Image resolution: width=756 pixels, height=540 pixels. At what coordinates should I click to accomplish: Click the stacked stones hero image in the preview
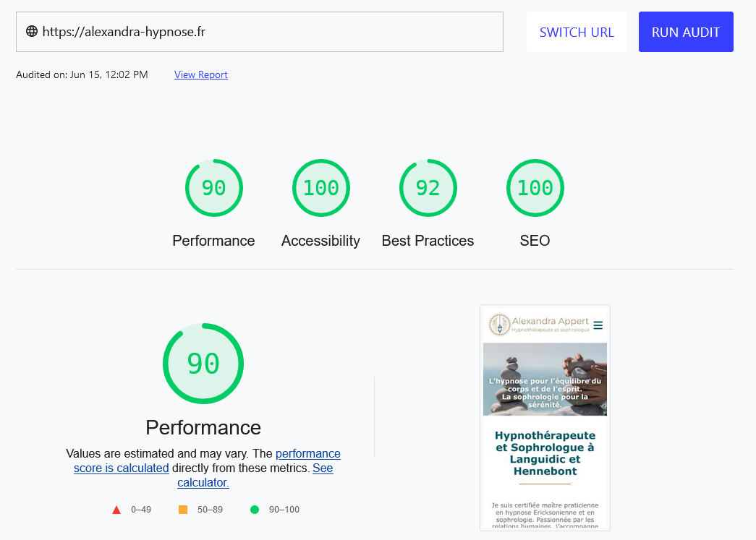tap(545, 379)
